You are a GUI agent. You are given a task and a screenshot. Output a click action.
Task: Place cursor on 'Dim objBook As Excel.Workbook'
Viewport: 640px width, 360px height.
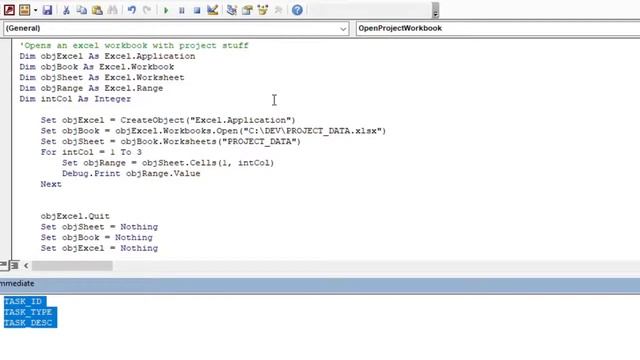coord(97,67)
